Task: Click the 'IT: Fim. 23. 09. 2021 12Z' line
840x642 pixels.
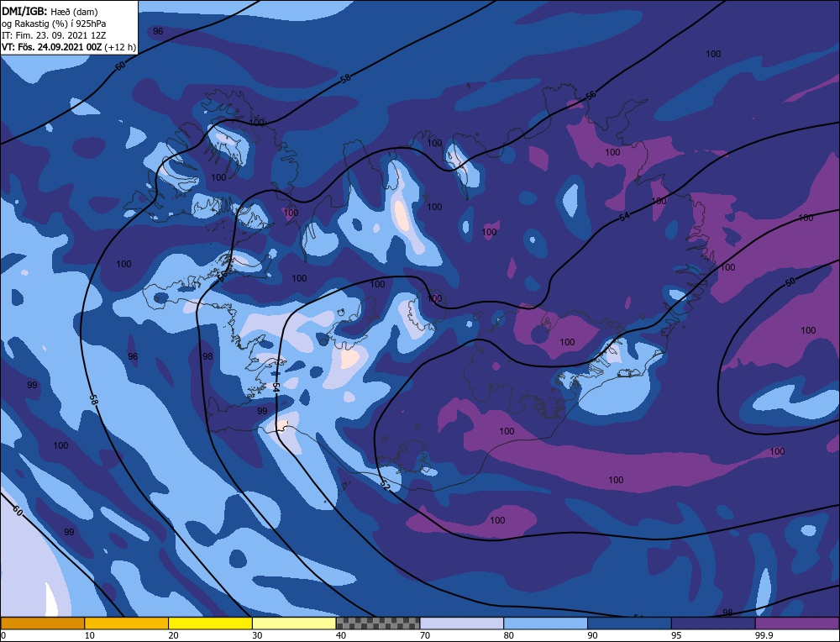Action: pos(54,35)
